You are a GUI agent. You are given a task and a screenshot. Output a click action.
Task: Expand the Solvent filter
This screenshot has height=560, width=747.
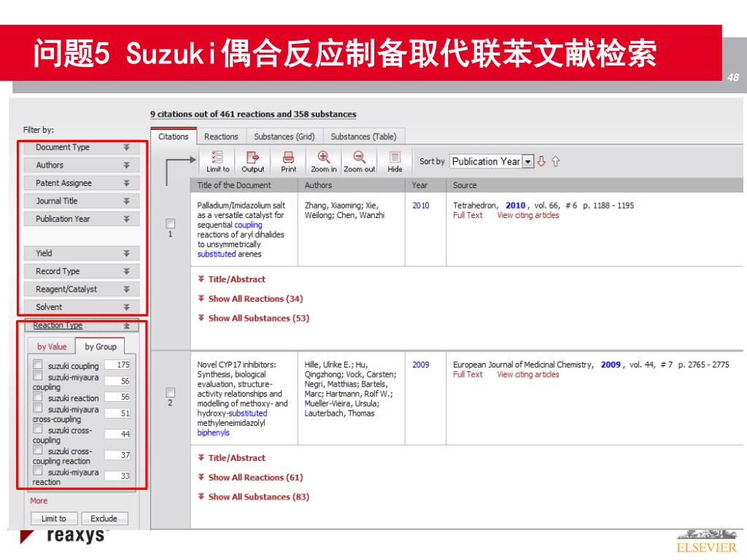pos(82,307)
